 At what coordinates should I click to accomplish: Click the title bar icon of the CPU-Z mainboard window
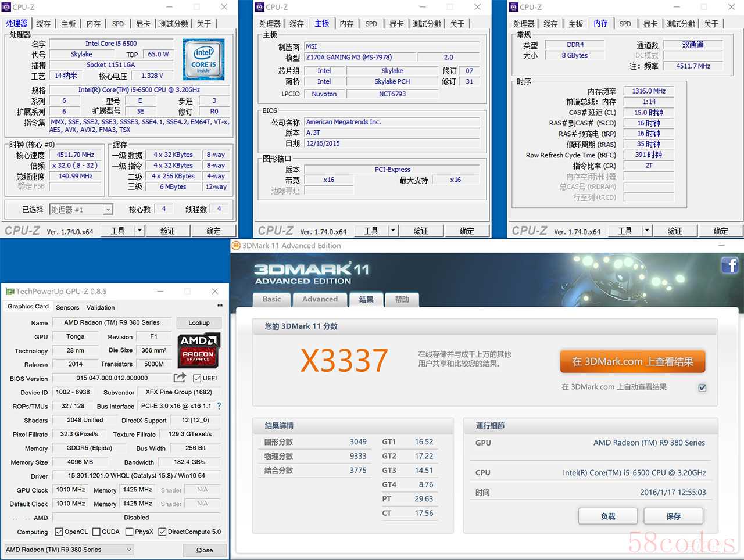click(260, 7)
